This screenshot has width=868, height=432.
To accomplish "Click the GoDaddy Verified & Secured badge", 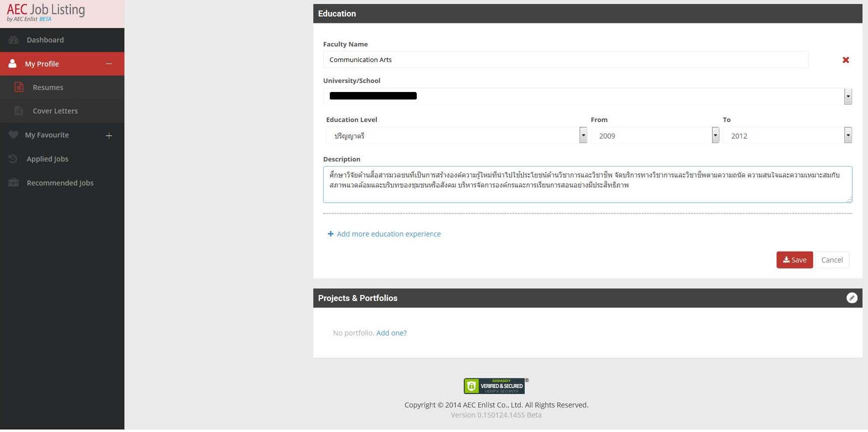I will tap(494, 386).
